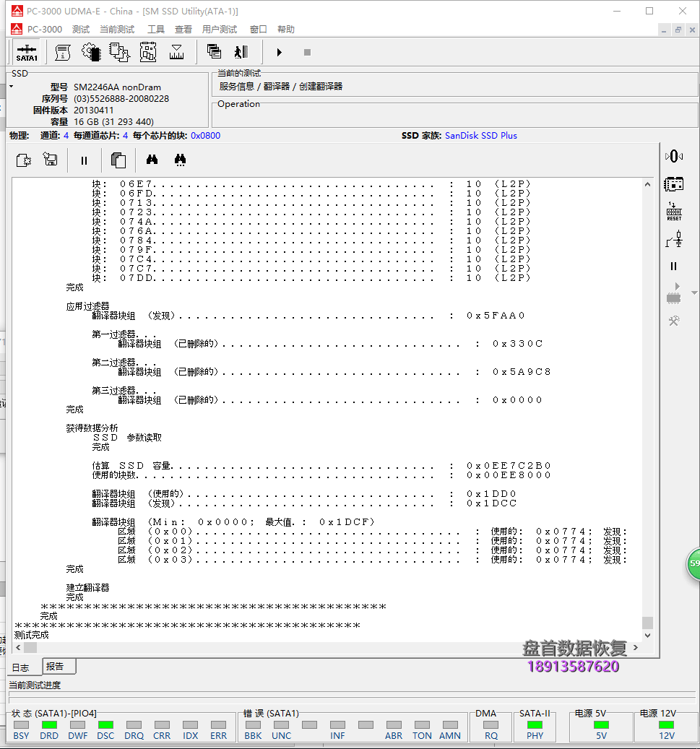Click the horizontal scrollbar right arrow
The image size is (700, 749).
click(636, 648)
